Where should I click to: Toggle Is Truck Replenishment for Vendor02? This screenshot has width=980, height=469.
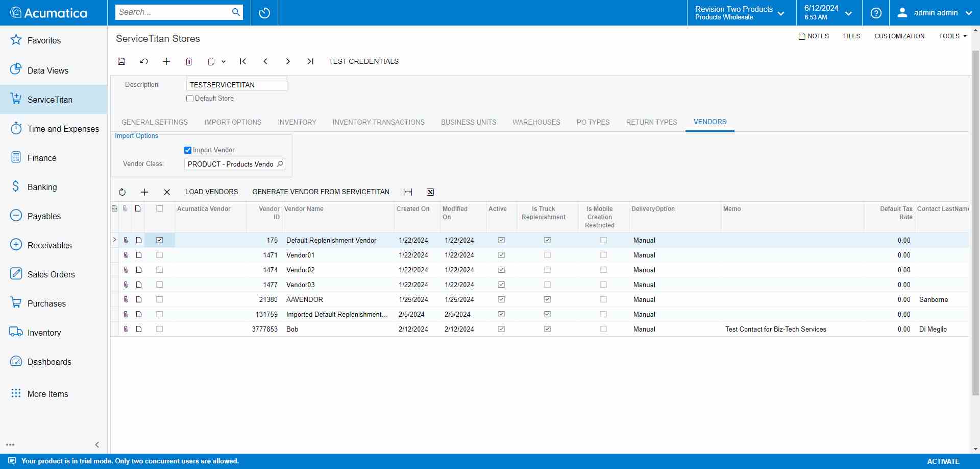point(548,270)
